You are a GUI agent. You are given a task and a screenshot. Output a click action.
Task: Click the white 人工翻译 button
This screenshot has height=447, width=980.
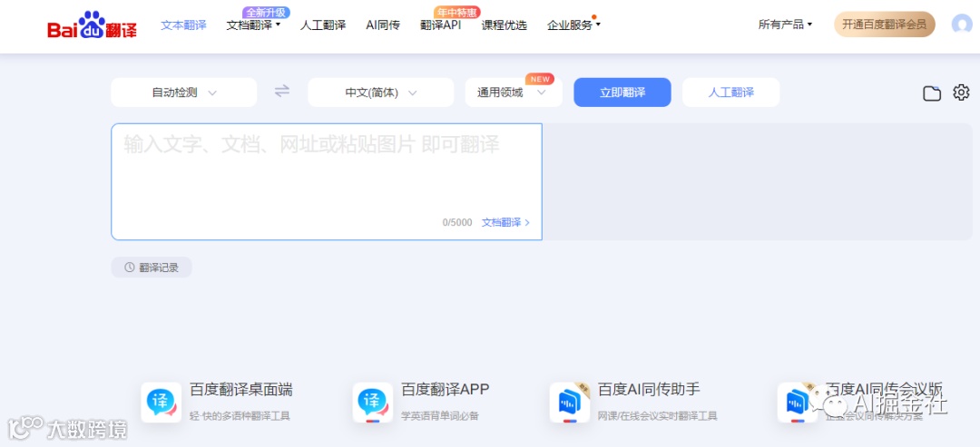[731, 92]
